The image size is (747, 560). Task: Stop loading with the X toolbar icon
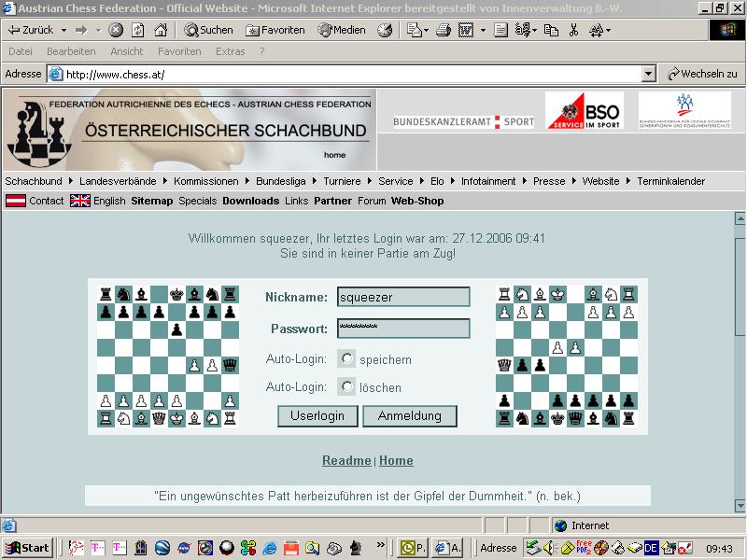[115, 31]
